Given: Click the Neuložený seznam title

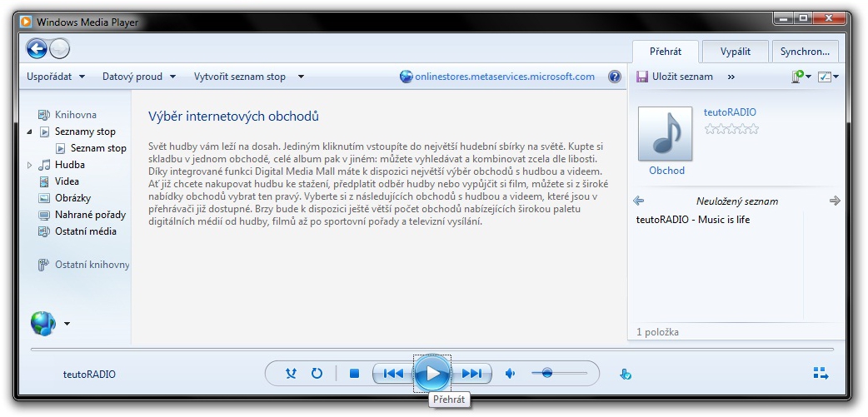Looking at the screenshot, I should [x=737, y=201].
